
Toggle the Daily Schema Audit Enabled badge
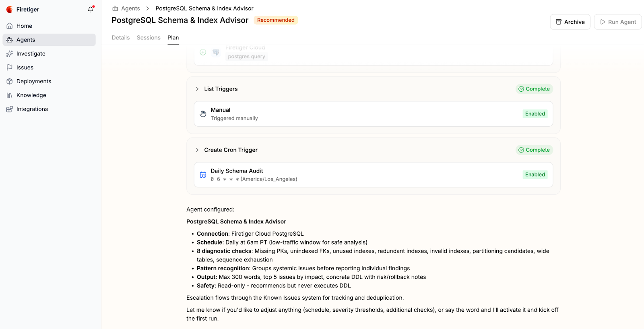[x=535, y=175]
